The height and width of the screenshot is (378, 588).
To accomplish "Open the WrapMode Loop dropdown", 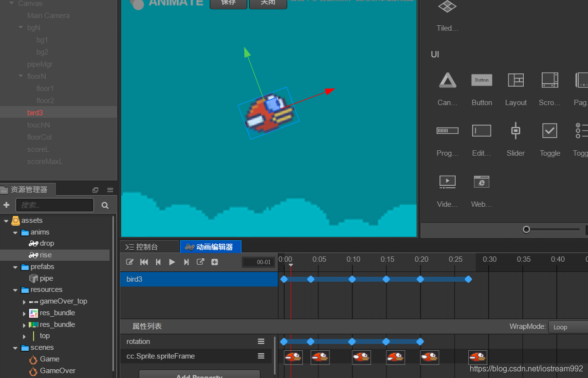I will [568, 327].
